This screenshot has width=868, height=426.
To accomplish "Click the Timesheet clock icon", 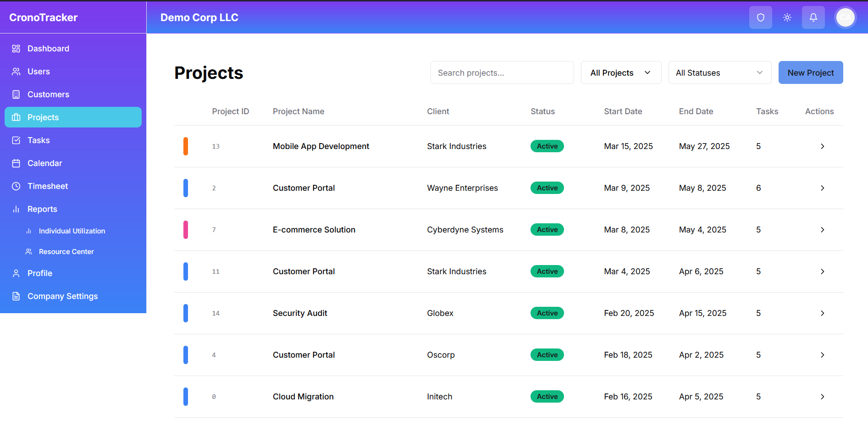I will click(x=16, y=186).
